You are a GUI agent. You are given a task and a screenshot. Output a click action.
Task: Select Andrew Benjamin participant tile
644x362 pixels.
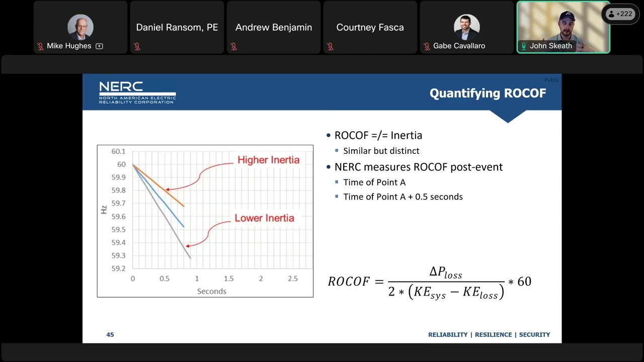[x=274, y=27]
